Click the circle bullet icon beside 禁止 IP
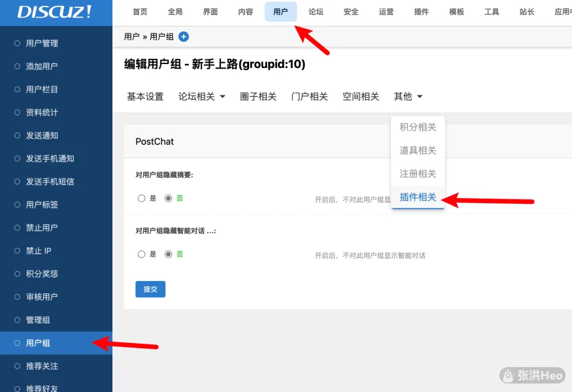This screenshot has height=392, width=572. [18, 251]
